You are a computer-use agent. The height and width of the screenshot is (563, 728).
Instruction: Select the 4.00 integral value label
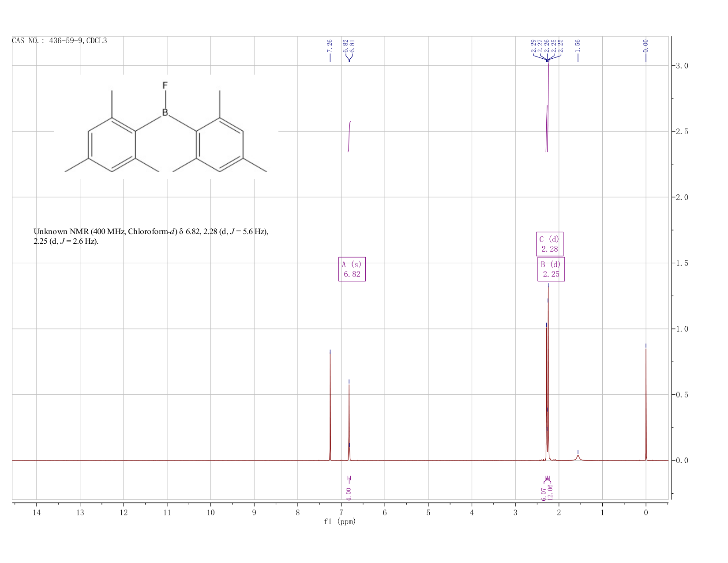pos(349,494)
